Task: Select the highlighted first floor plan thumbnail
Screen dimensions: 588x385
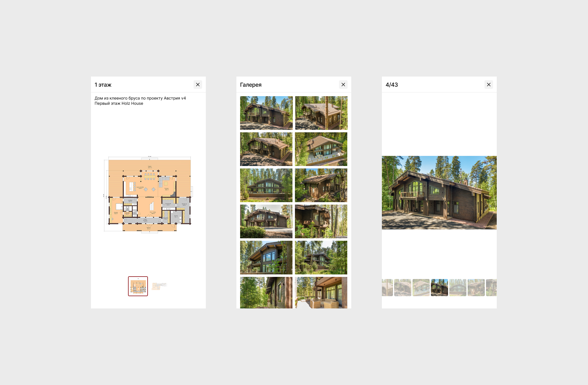Action: point(138,286)
